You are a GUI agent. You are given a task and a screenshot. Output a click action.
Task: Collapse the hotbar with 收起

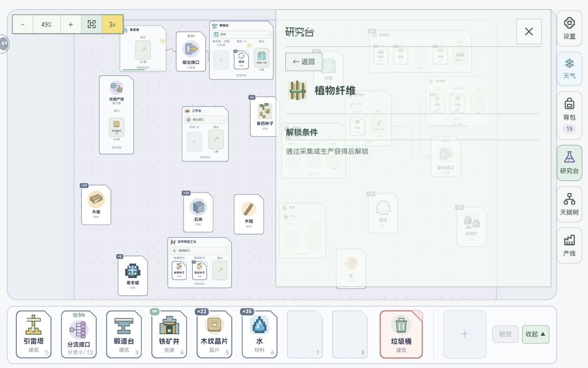coord(536,334)
